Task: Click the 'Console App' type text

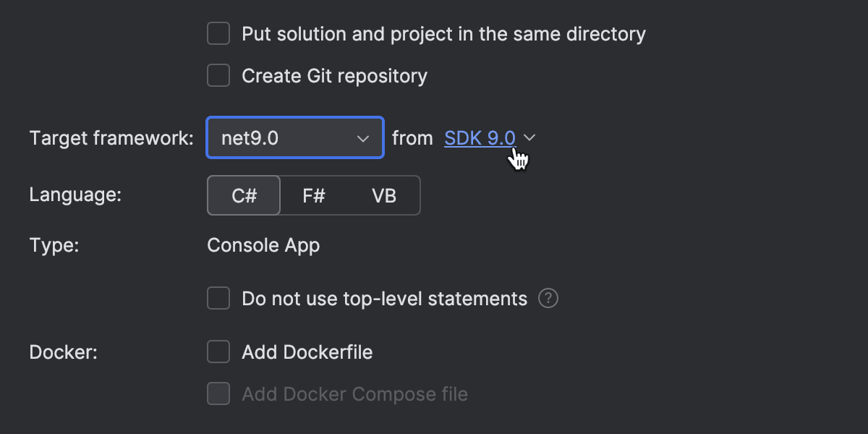Action: [x=263, y=245]
